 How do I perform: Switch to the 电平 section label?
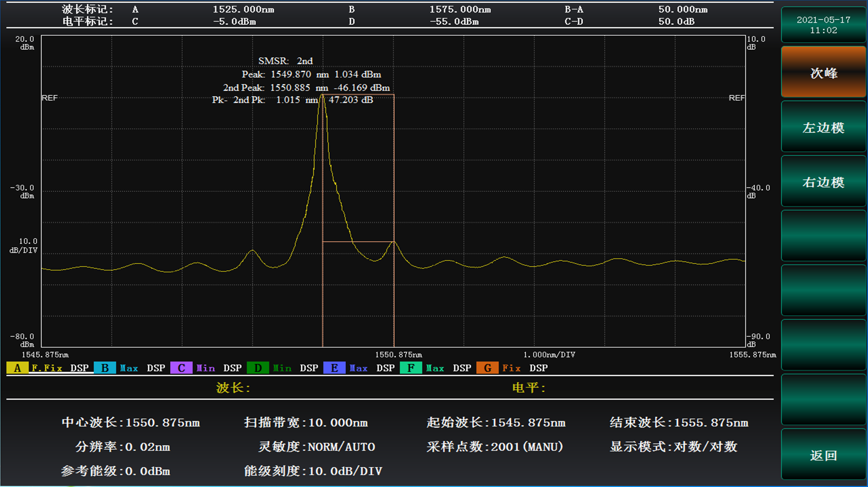[x=529, y=388]
